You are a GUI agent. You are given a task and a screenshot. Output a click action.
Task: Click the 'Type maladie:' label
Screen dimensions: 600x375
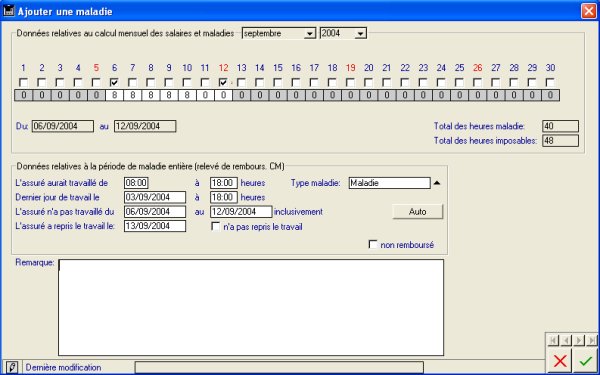(x=315, y=183)
